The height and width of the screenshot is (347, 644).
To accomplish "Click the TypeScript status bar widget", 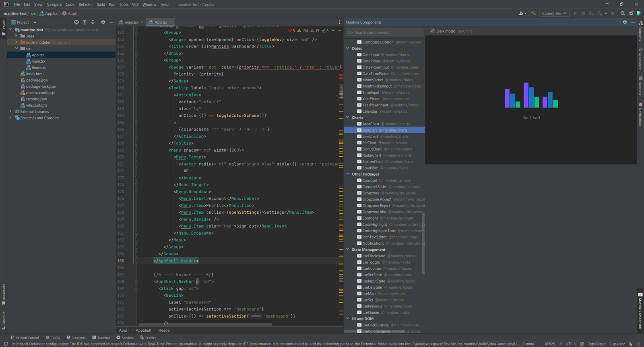I will [597, 344].
